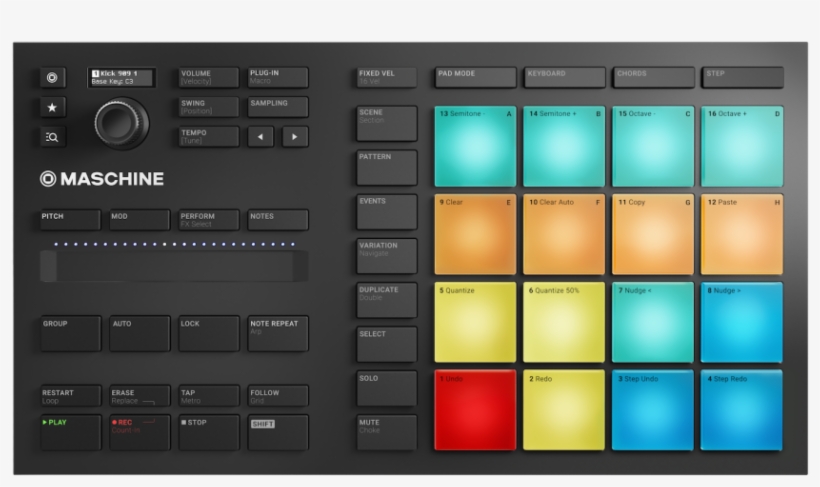Switch to PAD MODE
820x487 pixels.
click(x=475, y=77)
